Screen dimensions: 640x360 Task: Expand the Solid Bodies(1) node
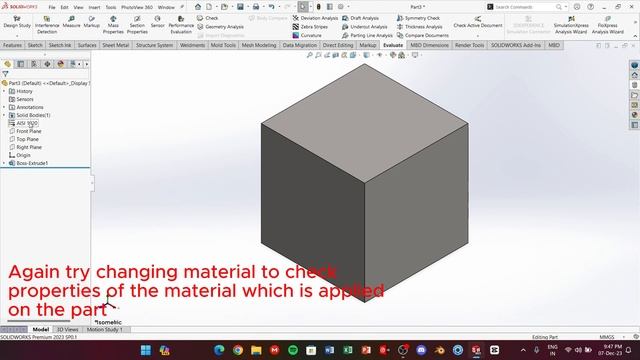click(4, 115)
